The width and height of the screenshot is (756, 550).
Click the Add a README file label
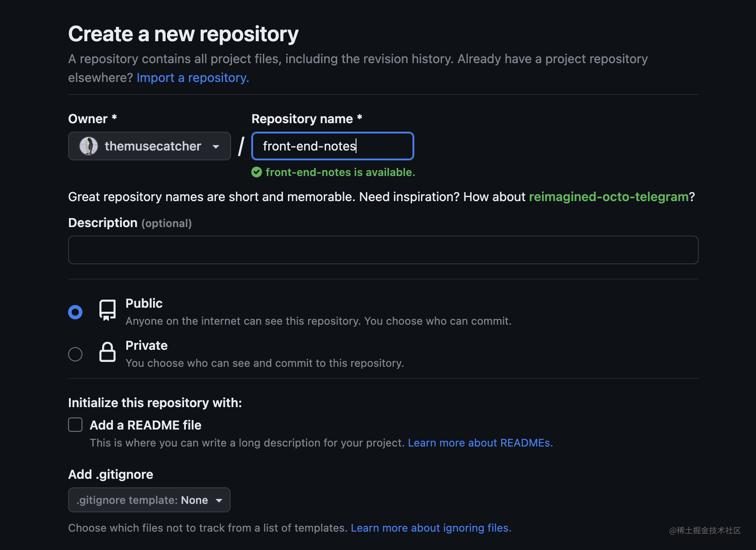[x=146, y=425]
